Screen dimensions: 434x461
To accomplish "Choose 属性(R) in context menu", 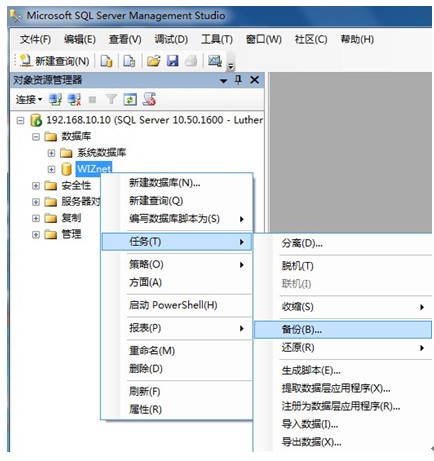I will 177,409.
